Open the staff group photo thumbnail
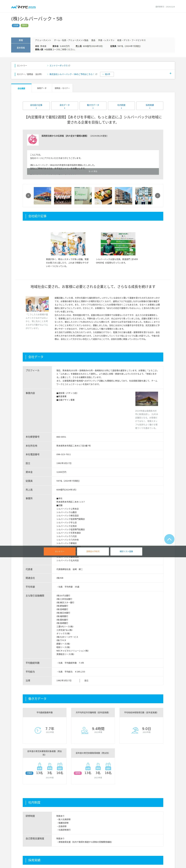The width and height of the screenshot is (186, 868). (63, 196)
